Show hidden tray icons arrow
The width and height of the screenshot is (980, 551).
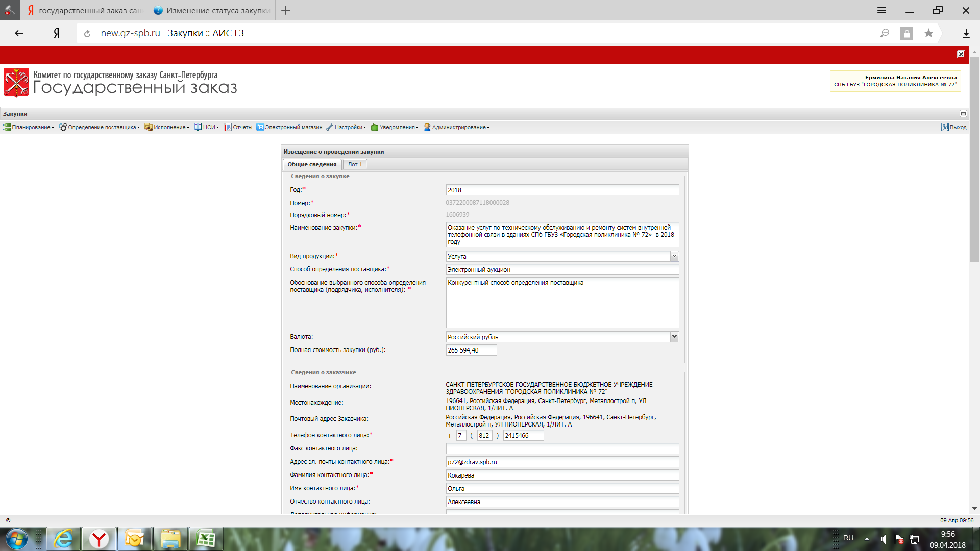(x=867, y=539)
